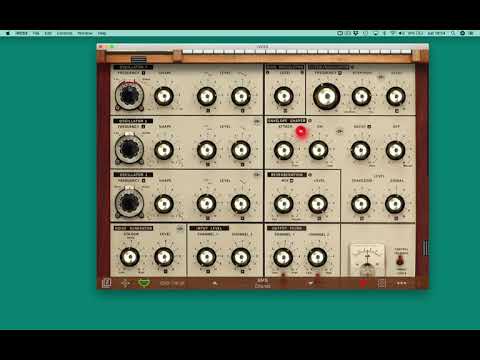Open the Help menu

point(102,33)
